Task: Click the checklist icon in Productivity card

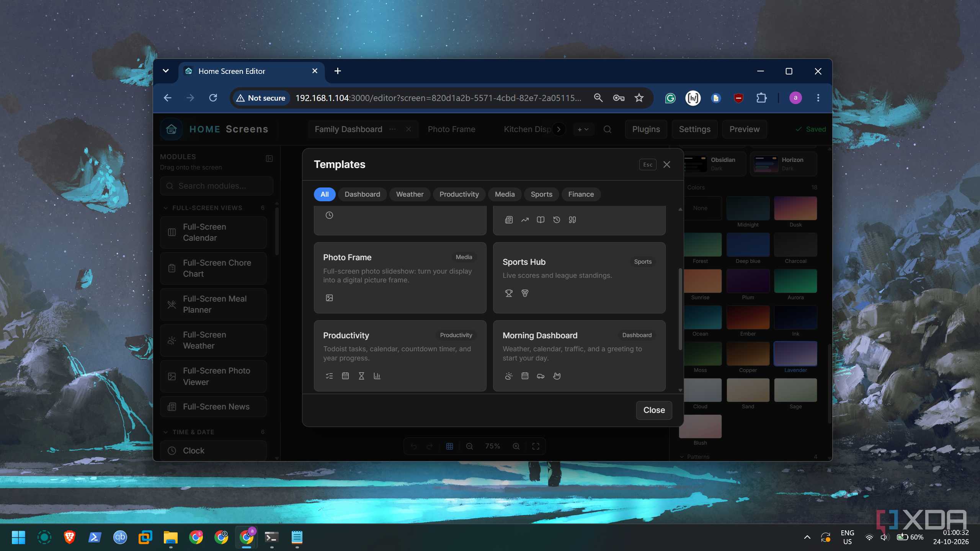Action: pos(329,376)
